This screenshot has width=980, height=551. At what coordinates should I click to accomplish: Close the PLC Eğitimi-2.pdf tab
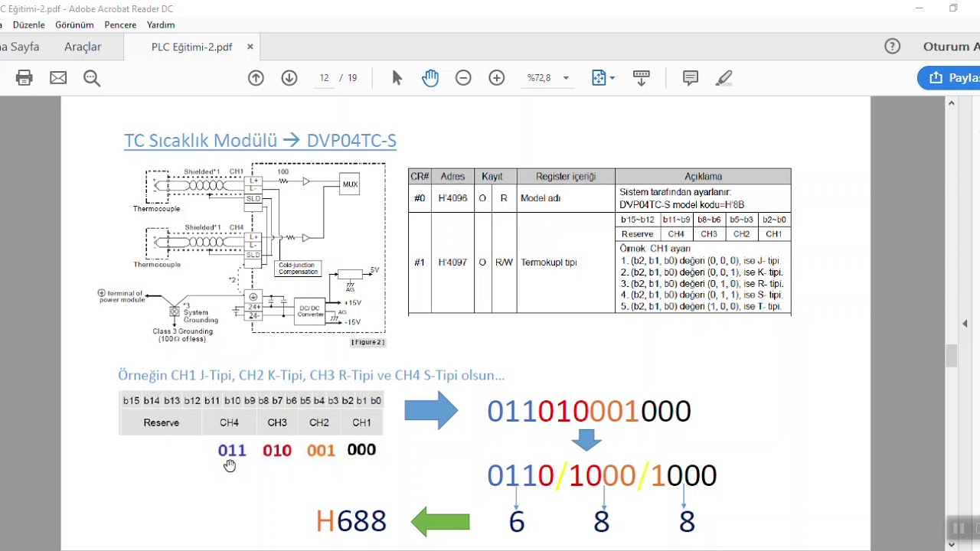[250, 47]
